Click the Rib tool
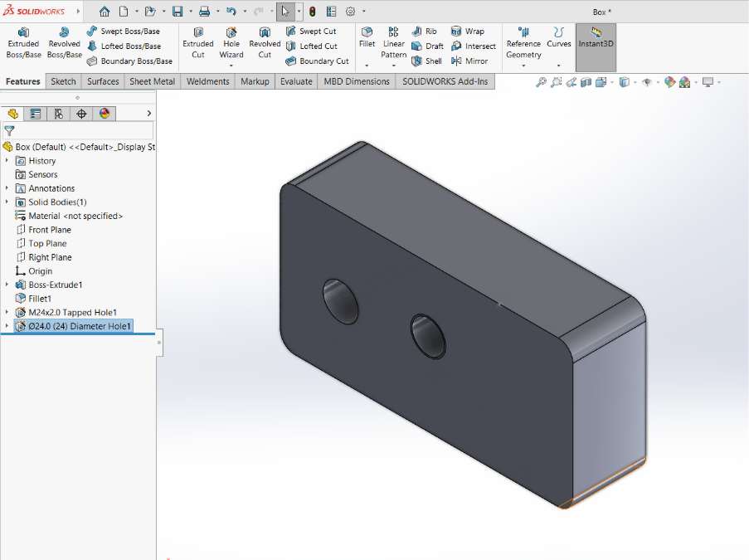The height and width of the screenshot is (560, 749). [424, 31]
